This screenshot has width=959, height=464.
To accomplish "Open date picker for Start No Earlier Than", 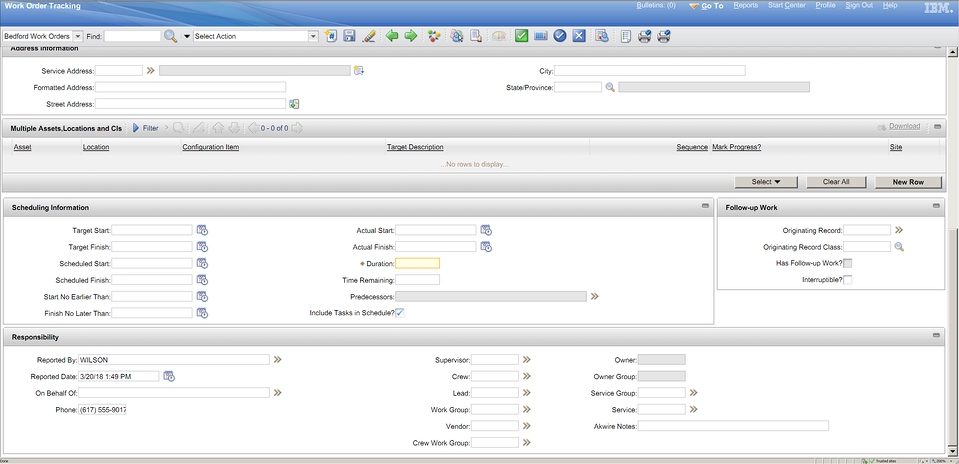I will 202,296.
